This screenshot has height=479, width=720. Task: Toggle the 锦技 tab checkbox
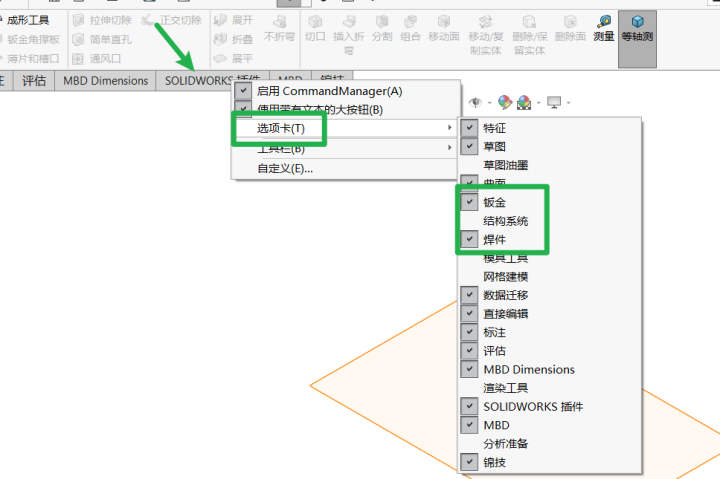pyautogui.click(x=469, y=462)
